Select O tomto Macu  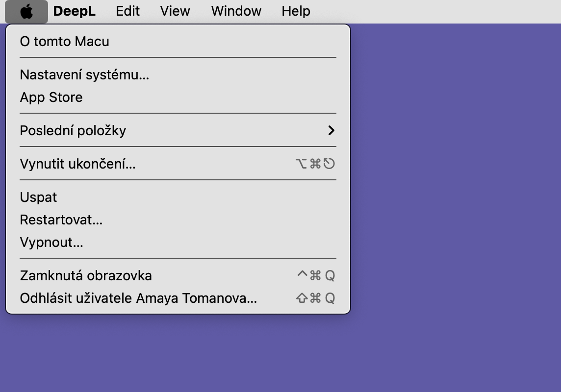178,42
